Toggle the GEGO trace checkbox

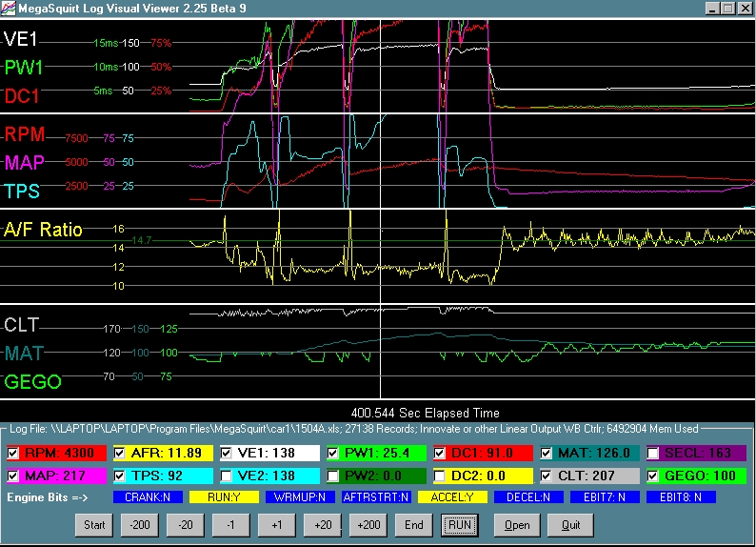pos(653,476)
